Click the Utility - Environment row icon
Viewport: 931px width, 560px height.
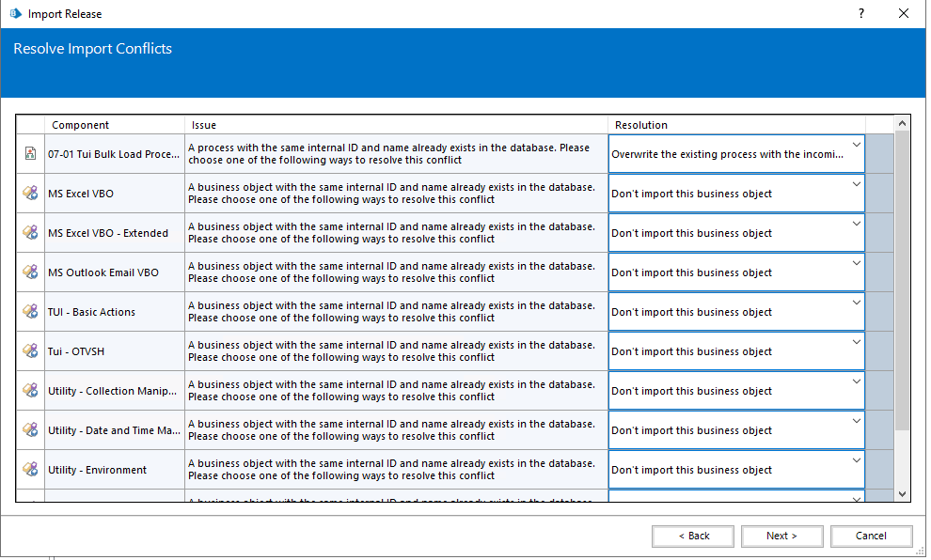(30, 470)
